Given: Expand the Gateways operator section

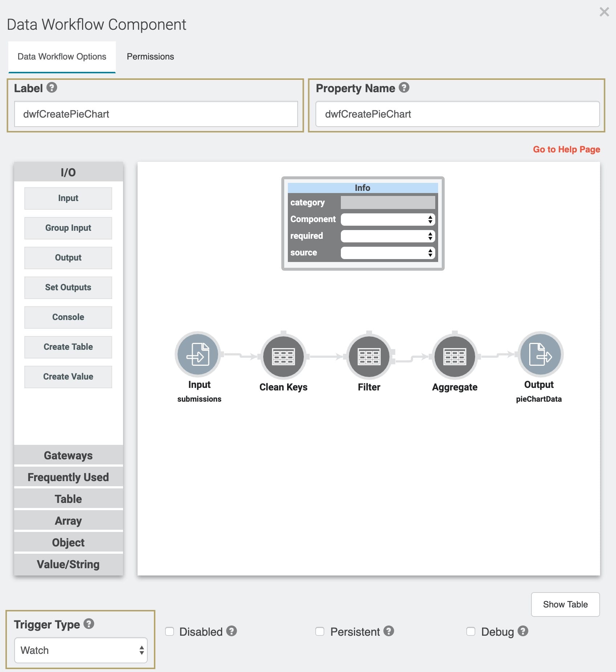Looking at the screenshot, I should [68, 455].
